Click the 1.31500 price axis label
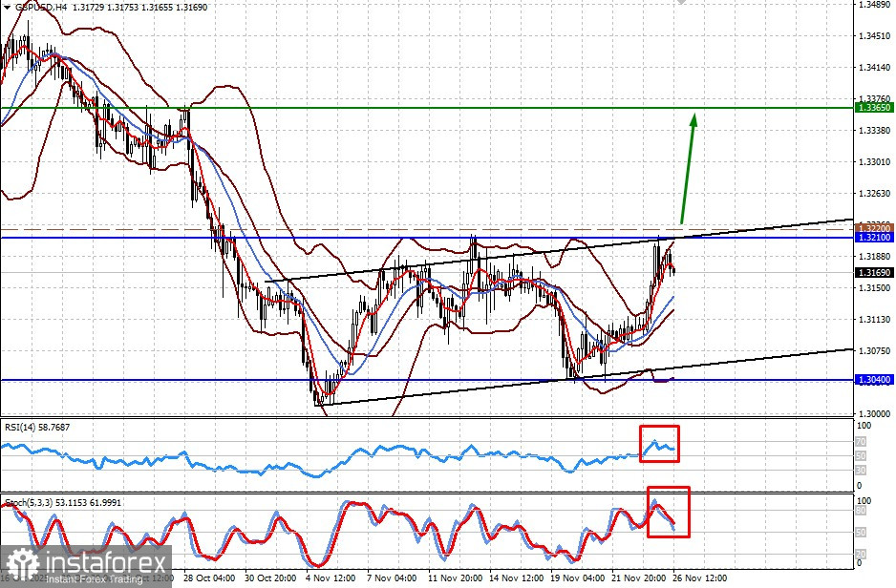 pyautogui.click(x=874, y=288)
